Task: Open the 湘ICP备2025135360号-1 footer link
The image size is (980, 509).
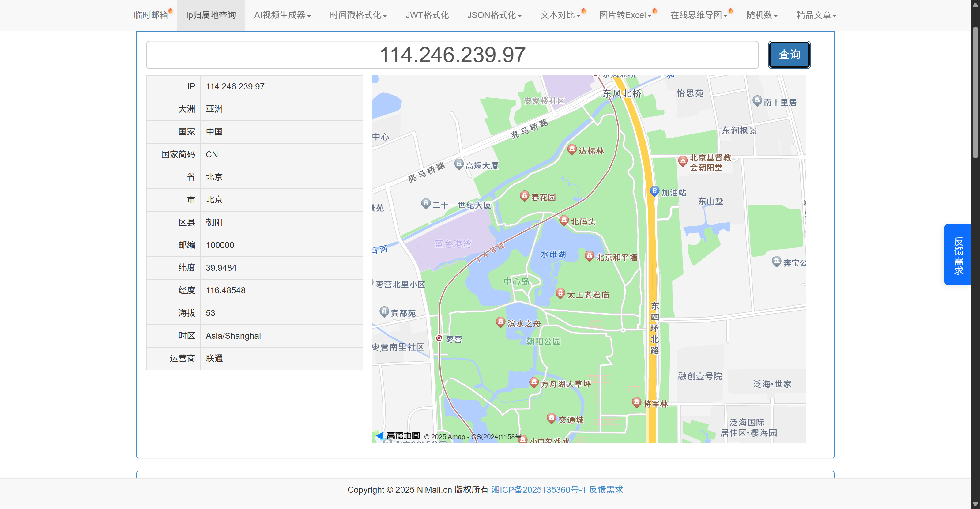Action: pyautogui.click(x=538, y=490)
